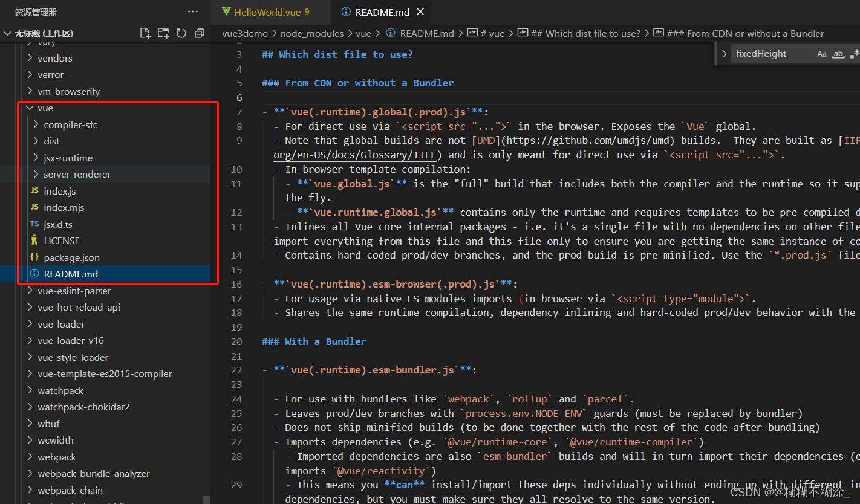Refresh the explorer with the refresh icon
Viewport: 860px width, 504px height.
181,33
